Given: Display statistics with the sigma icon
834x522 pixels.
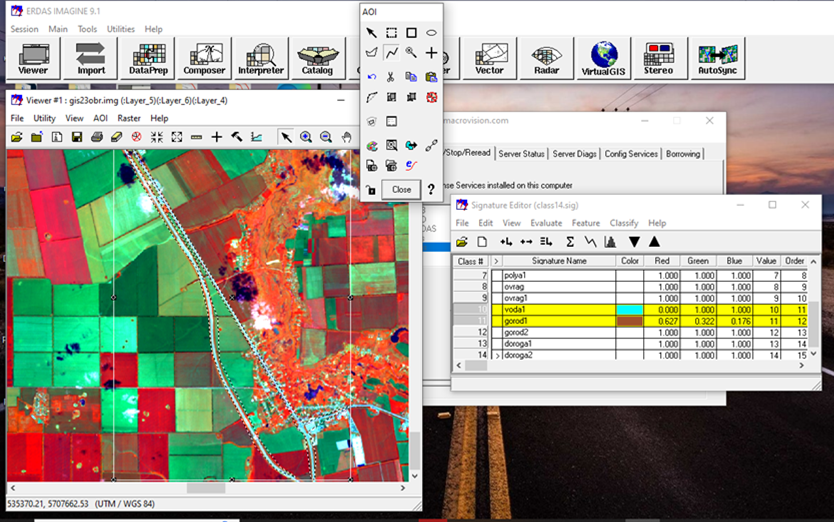Looking at the screenshot, I should point(570,242).
